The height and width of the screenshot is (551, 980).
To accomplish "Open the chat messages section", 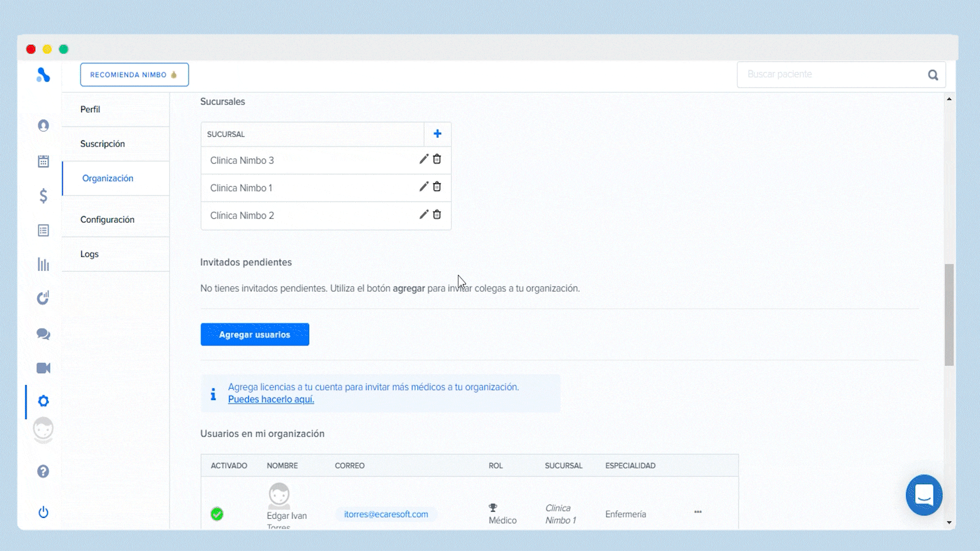I will (43, 334).
